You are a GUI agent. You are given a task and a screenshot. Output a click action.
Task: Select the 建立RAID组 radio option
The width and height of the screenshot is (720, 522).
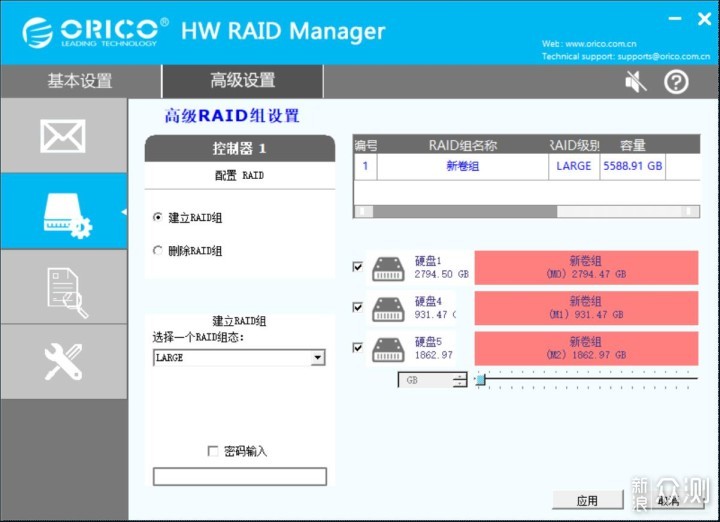[158, 217]
